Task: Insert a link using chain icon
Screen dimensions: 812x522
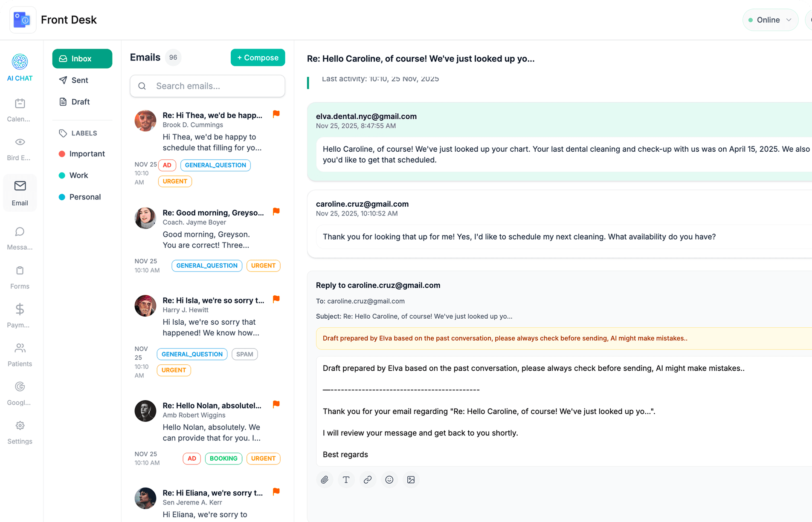Action: point(368,480)
